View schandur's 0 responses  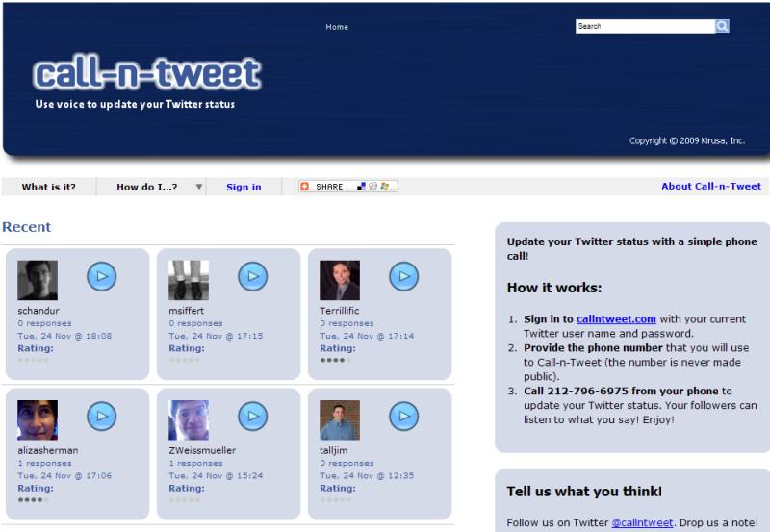(44, 323)
